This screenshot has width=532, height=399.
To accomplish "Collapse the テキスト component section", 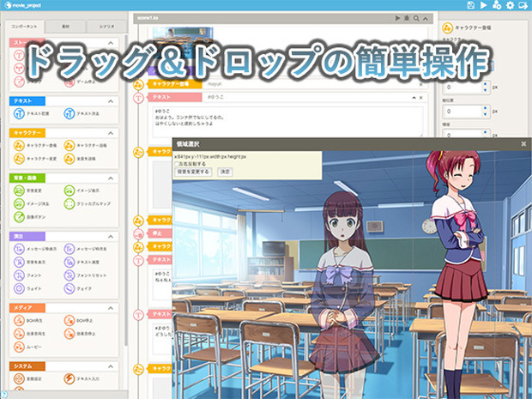I will [111, 101].
